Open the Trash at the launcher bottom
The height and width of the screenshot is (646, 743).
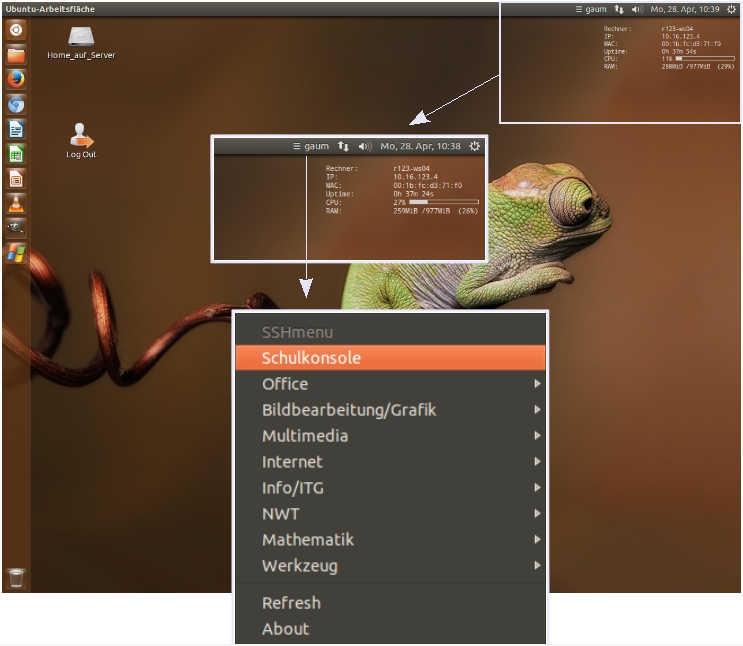[x=16, y=578]
